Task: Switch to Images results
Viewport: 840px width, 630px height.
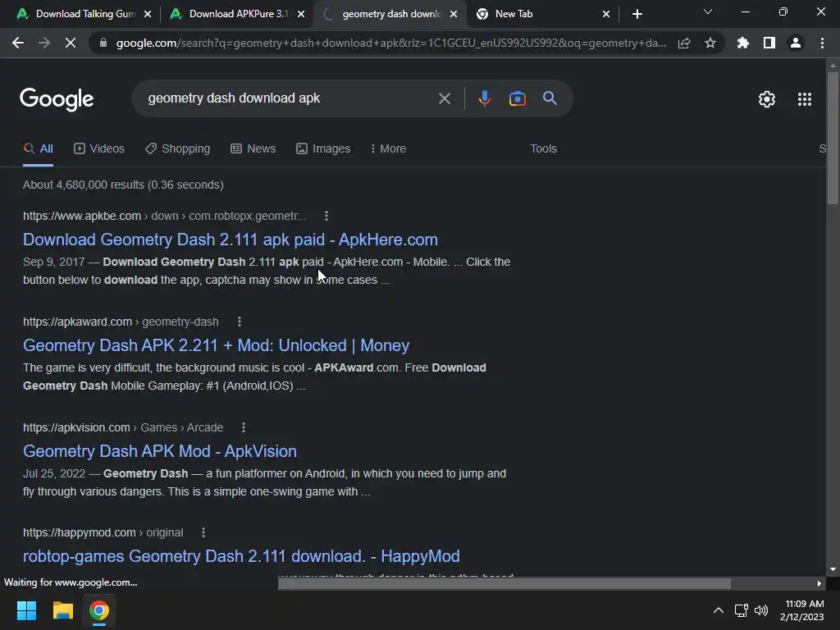Action: [323, 149]
